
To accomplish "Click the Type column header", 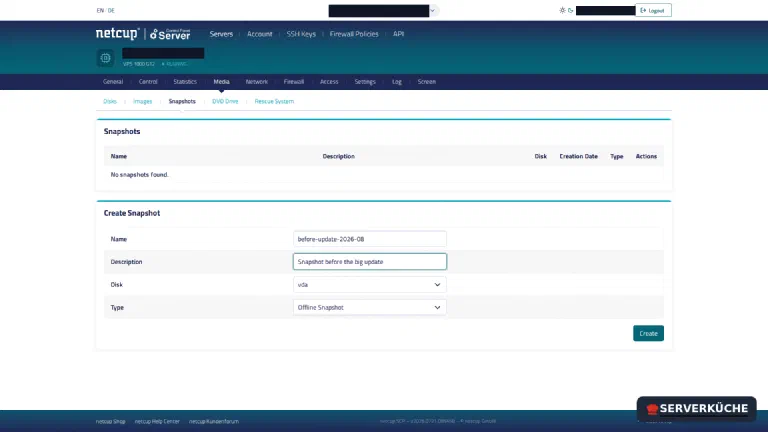I will (617, 156).
